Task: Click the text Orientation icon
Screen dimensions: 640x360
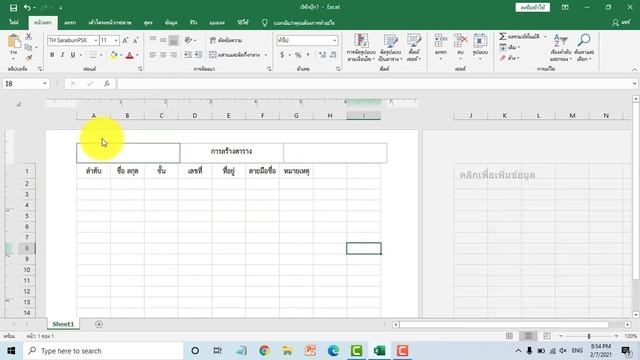Action: tap(188, 40)
